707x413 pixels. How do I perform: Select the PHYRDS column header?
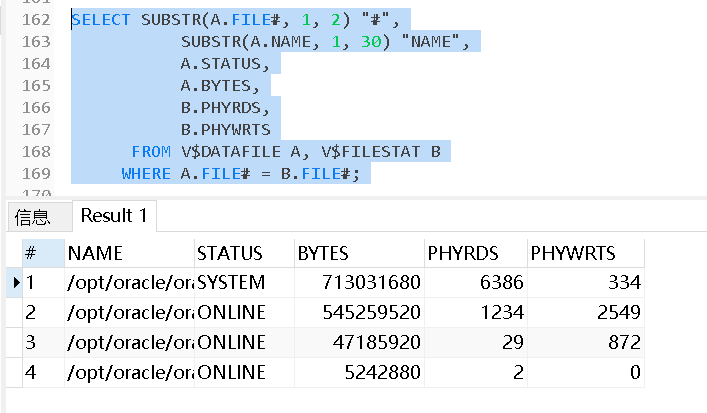[x=462, y=253]
